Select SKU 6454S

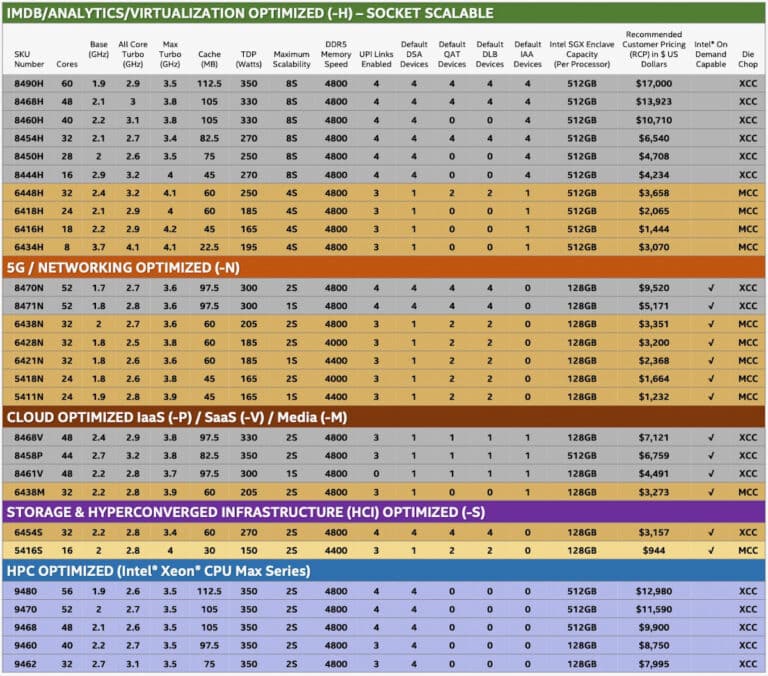(28, 532)
